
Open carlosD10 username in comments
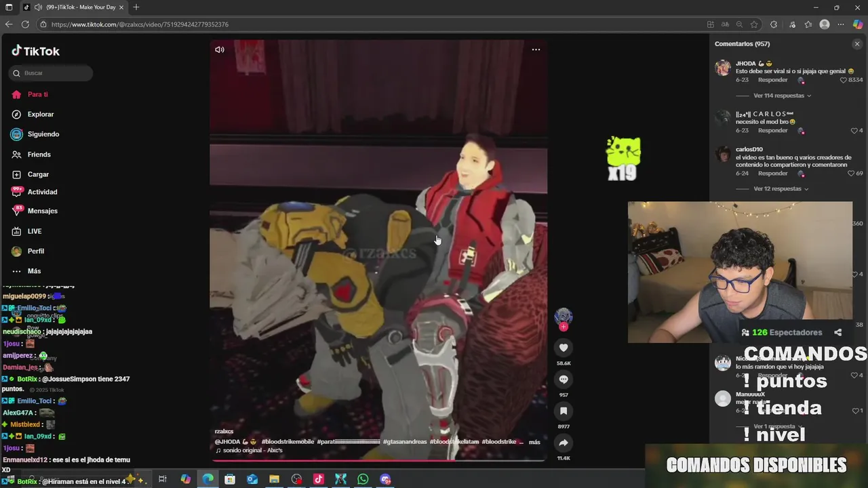749,149
